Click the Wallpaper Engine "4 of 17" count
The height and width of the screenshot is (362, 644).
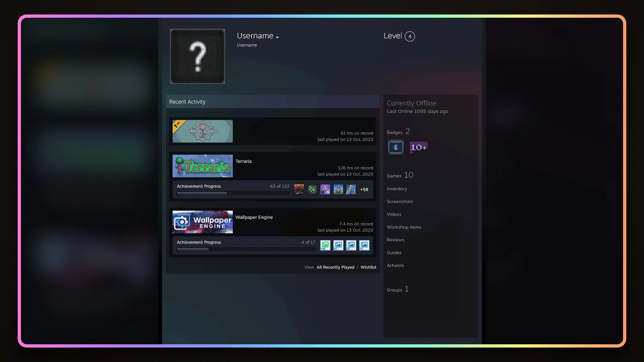[x=308, y=242]
